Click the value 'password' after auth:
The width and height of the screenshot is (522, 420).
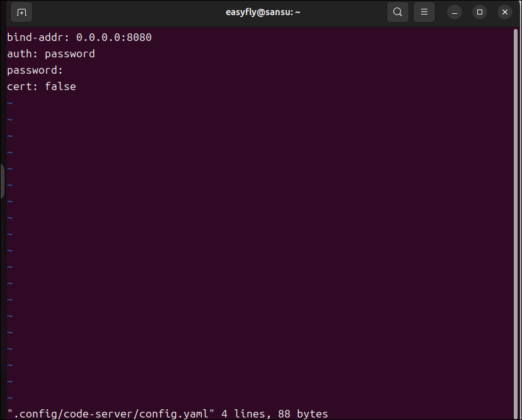[69, 55]
